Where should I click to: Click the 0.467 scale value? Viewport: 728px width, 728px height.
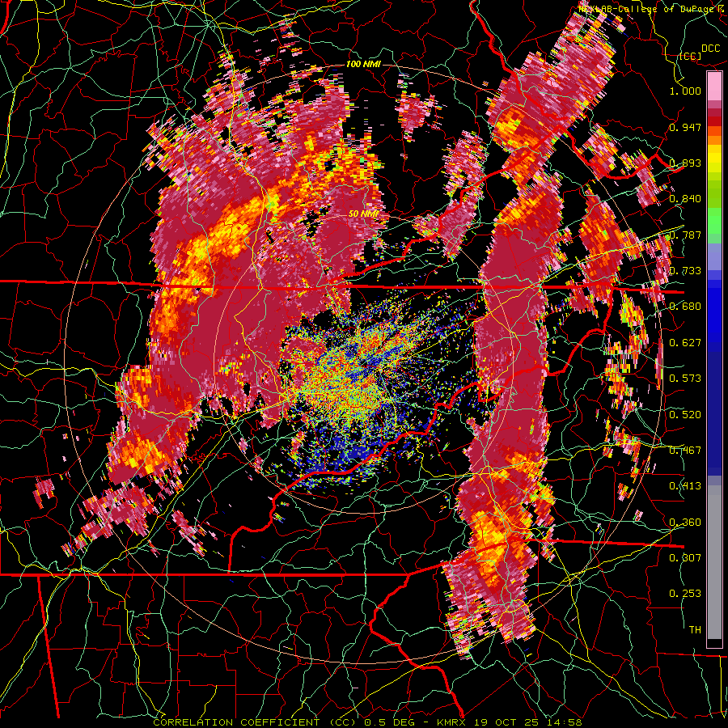[685, 451]
